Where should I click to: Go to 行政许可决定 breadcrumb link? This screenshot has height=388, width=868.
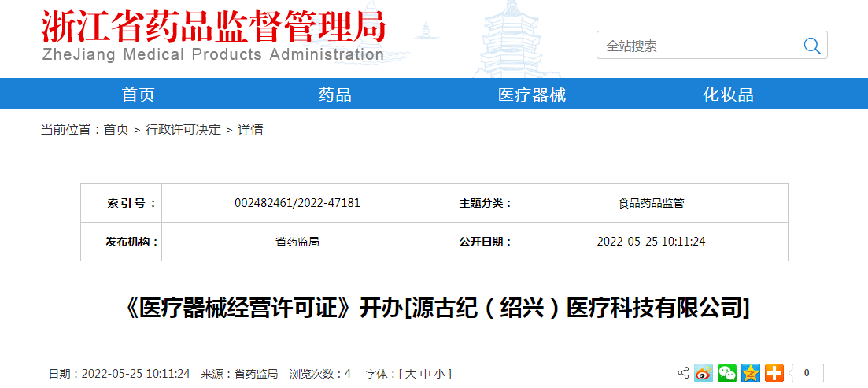183,130
